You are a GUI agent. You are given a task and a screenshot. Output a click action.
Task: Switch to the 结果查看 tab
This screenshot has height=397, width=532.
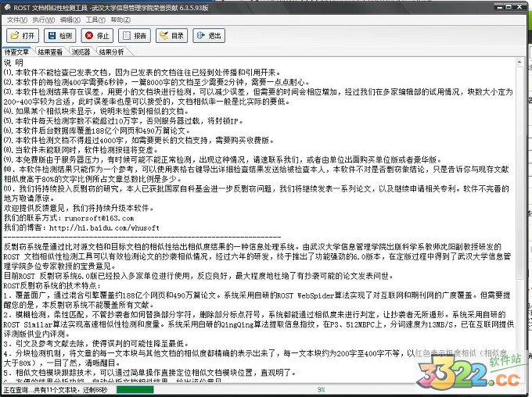click(50, 52)
